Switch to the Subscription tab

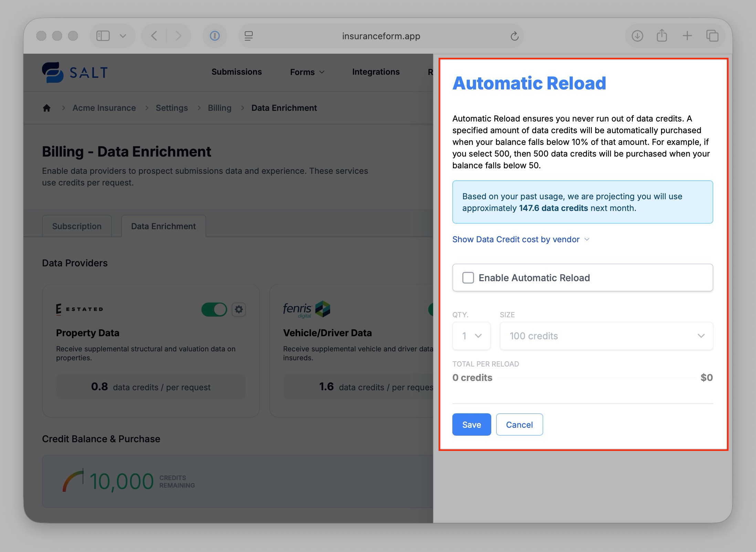click(x=77, y=226)
